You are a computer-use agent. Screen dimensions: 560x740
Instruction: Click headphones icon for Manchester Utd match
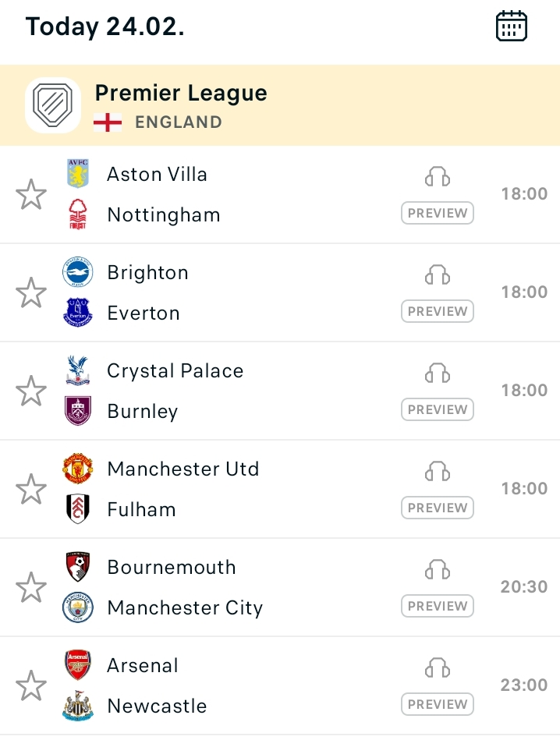(x=438, y=472)
